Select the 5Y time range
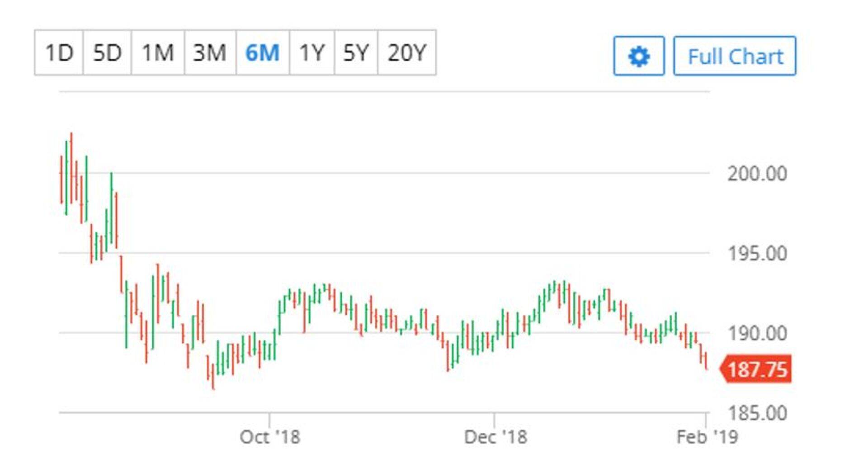The image size is (868, 473). pyautogui.click(x=356, y=52)
